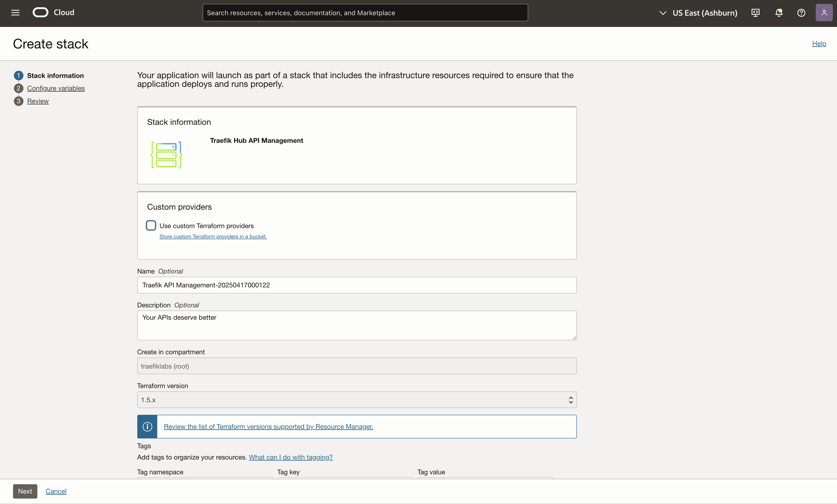Open the Cloud Shell developer tools icon

pyautogui.click(x=755, y=13)
